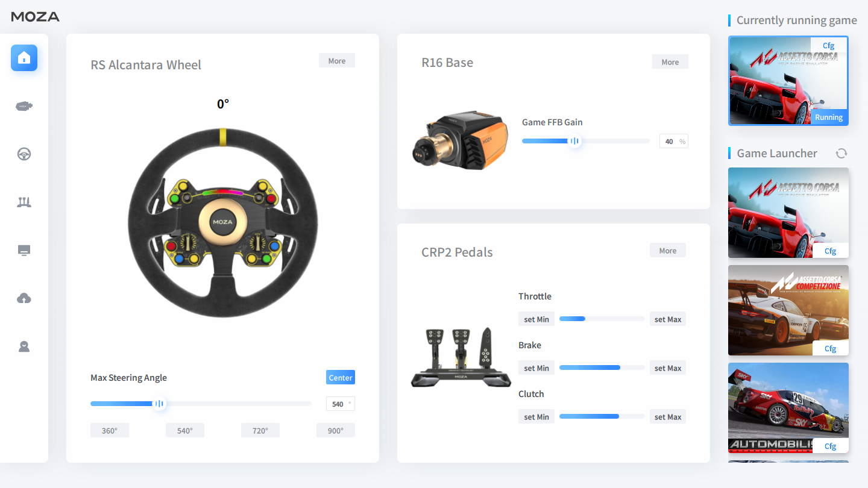Click the "Currently running game" heading
The width and height of the screenshot is (868, 488).
797,20
